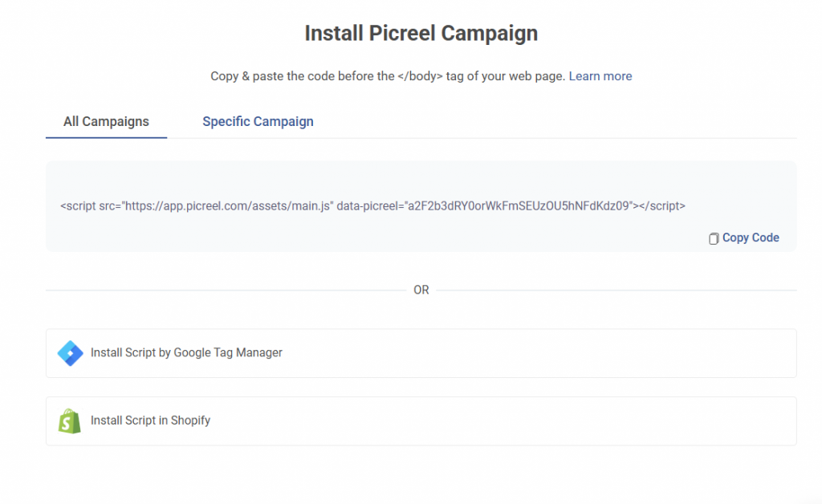The image size is (822, 504).
Task: Open the Specific Campaign tab
Action: [x=258, y=122]
